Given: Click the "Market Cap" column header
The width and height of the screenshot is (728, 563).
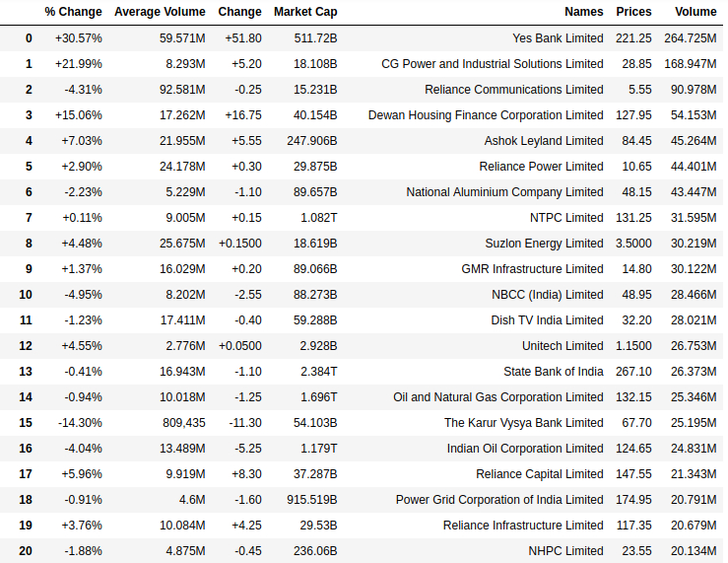Looking at the screenshot, I should 305,12.
